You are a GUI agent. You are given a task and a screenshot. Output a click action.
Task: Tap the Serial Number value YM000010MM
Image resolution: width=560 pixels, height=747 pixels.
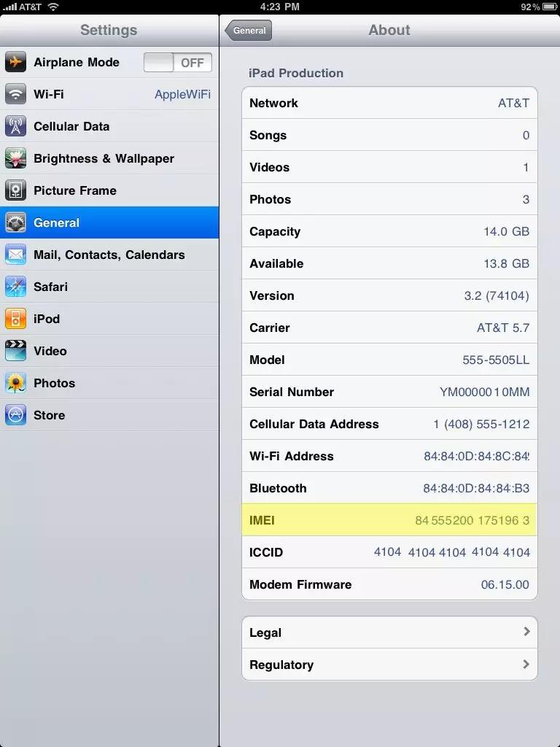tap(484, 392)
